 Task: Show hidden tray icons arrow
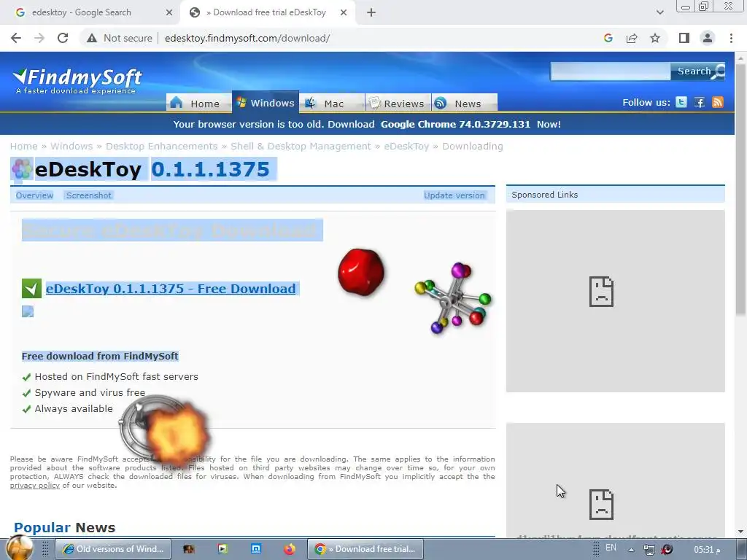point(631,550)
